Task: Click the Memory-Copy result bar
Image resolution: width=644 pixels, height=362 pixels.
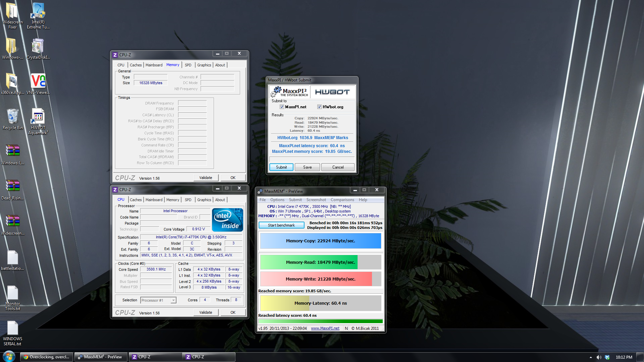Action: 321,241
